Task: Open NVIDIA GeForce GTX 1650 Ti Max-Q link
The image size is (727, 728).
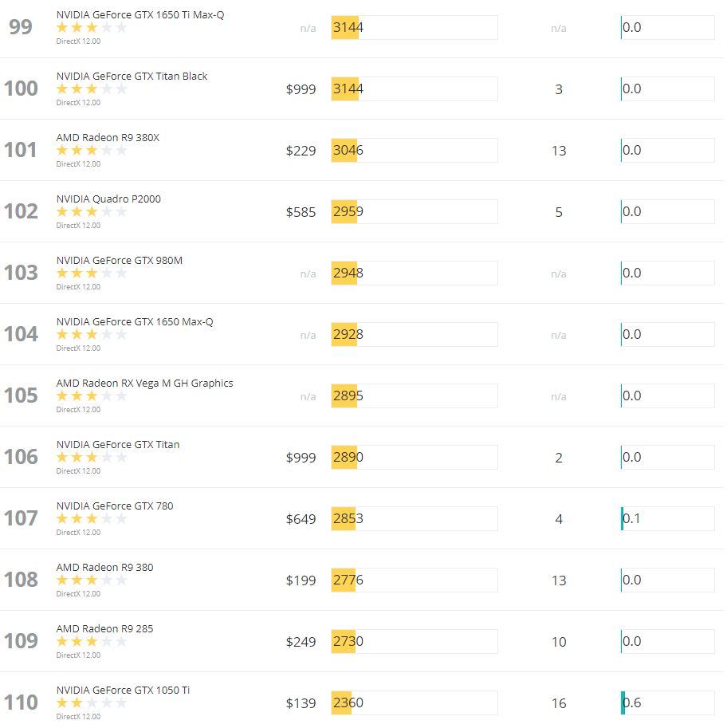Action: (140, 15)
